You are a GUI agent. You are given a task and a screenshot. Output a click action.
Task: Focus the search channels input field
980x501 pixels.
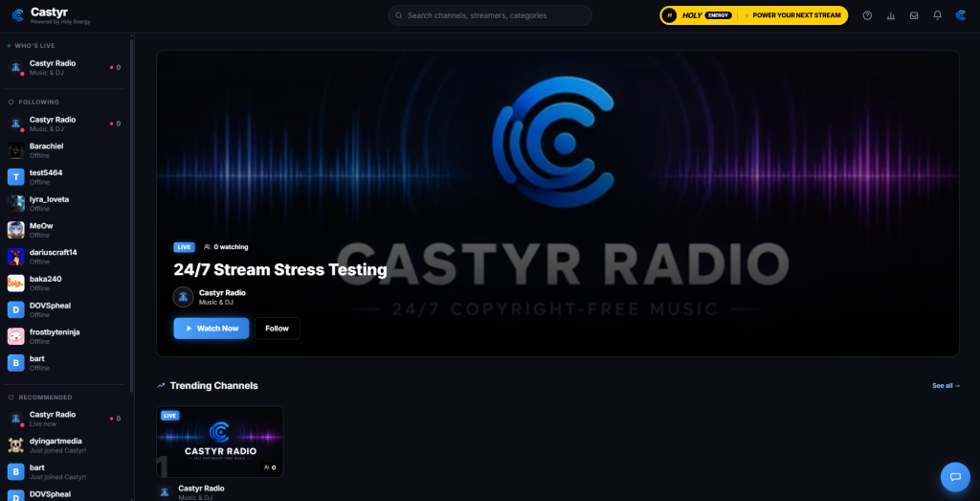pos(490,15)
